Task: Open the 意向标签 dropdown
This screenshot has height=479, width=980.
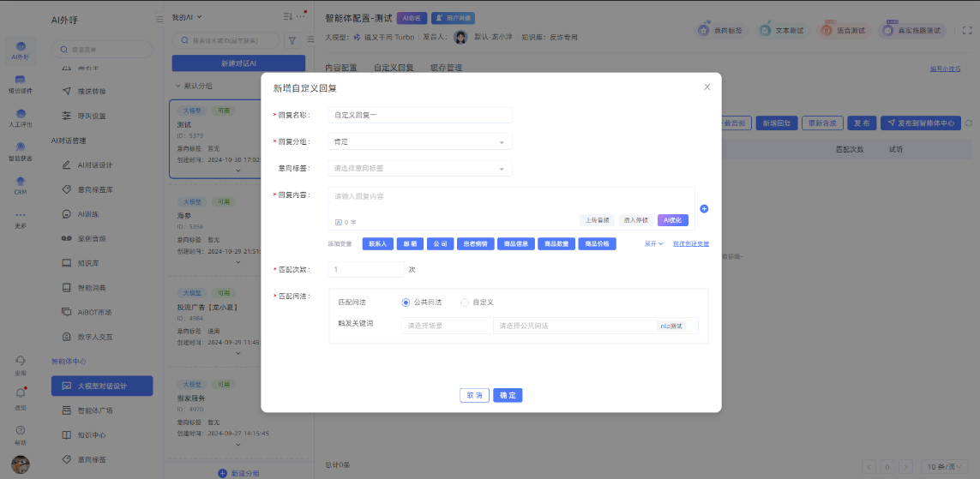Action: (x=420, y=168)
